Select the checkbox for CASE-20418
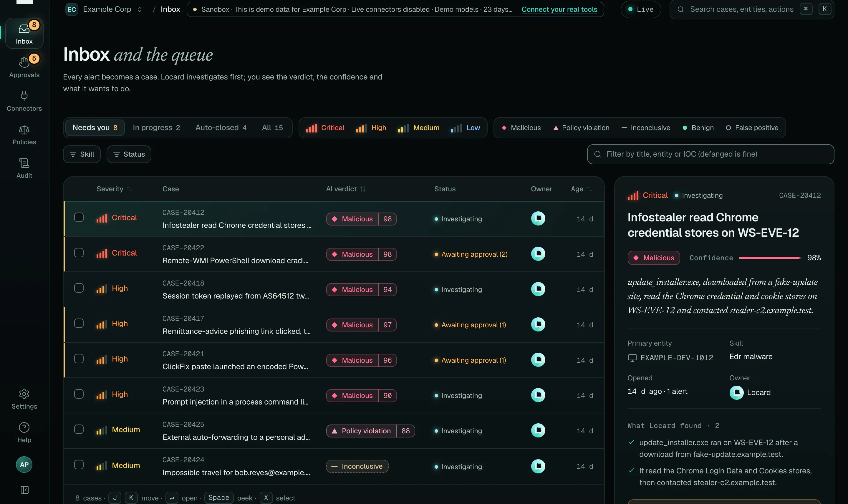Screen dimensions: 848x504 pyautogui.click(x=79, y=288)
